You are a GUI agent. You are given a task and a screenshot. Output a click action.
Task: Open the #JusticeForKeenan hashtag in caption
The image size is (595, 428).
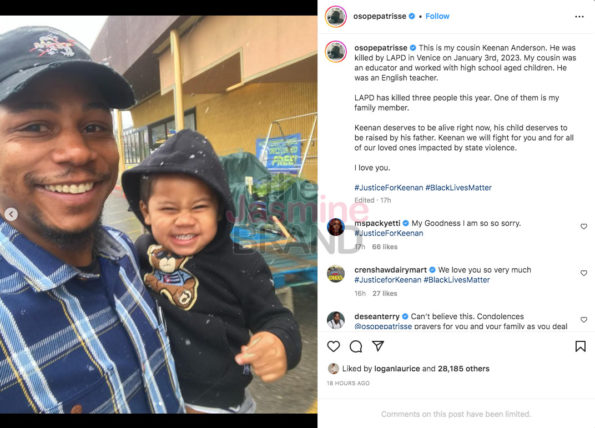(389, 187)
